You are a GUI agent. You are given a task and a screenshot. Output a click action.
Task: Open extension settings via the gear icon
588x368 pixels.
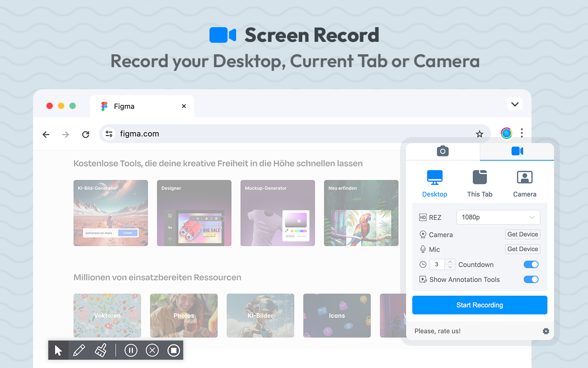click(546, 331)
